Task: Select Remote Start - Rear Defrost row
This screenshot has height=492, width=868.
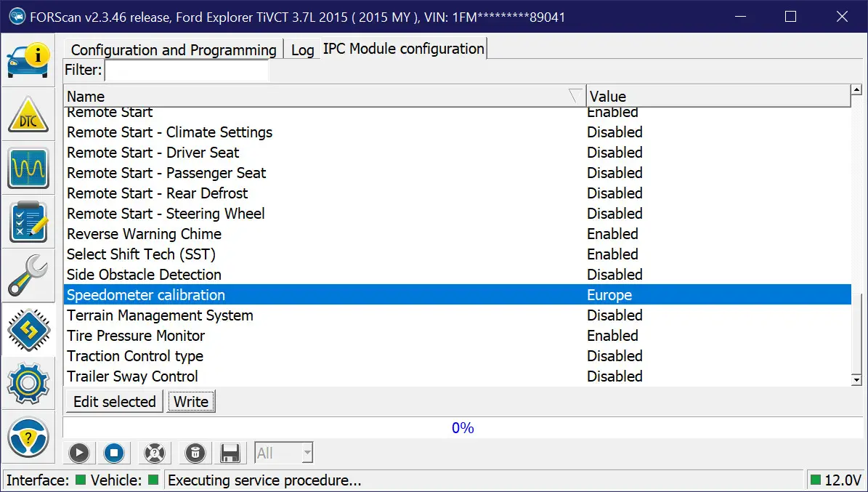Action: pos(458,193)
